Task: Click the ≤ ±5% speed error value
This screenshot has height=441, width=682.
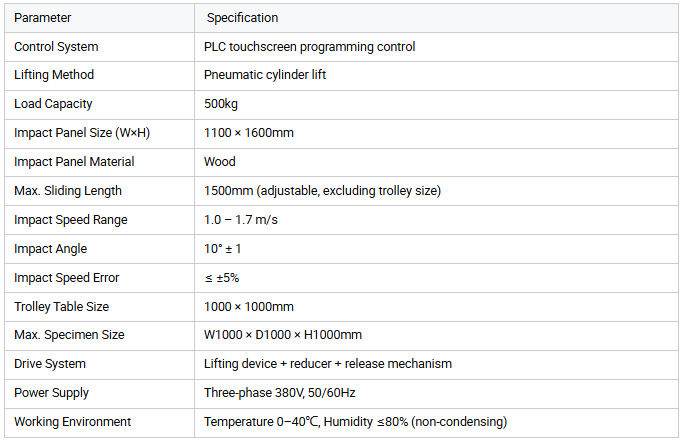Action: [221, 278]
